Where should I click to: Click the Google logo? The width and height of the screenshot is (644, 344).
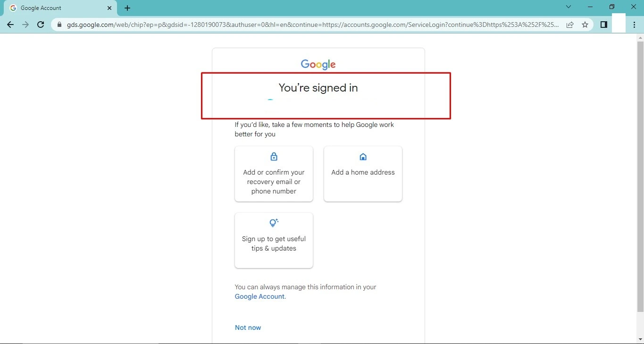pyautogui.click(x=318, y=65)
